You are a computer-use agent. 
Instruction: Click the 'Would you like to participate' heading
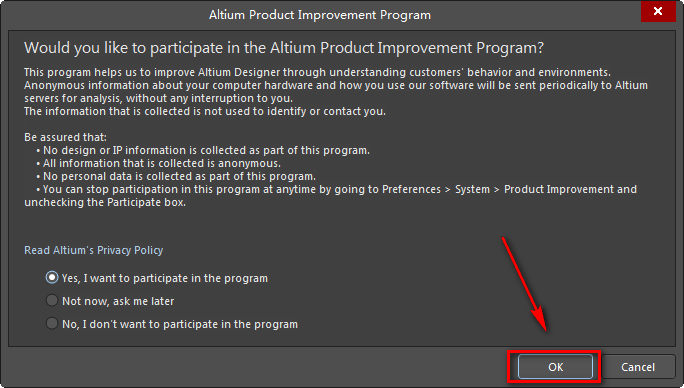coord(284,48)
